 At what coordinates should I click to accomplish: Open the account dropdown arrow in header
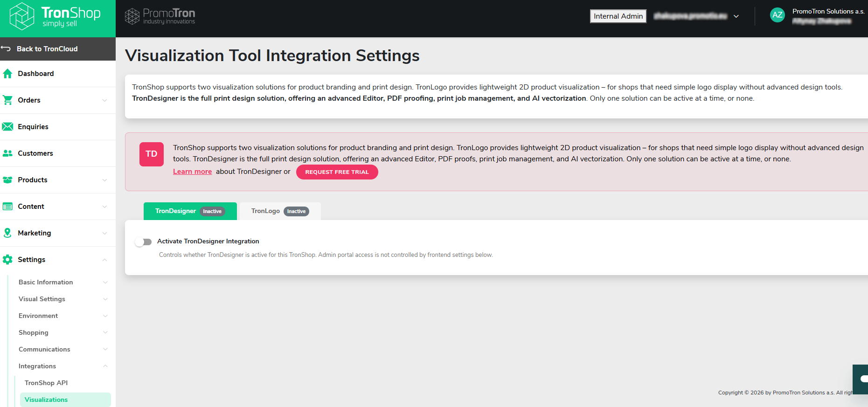736,16
